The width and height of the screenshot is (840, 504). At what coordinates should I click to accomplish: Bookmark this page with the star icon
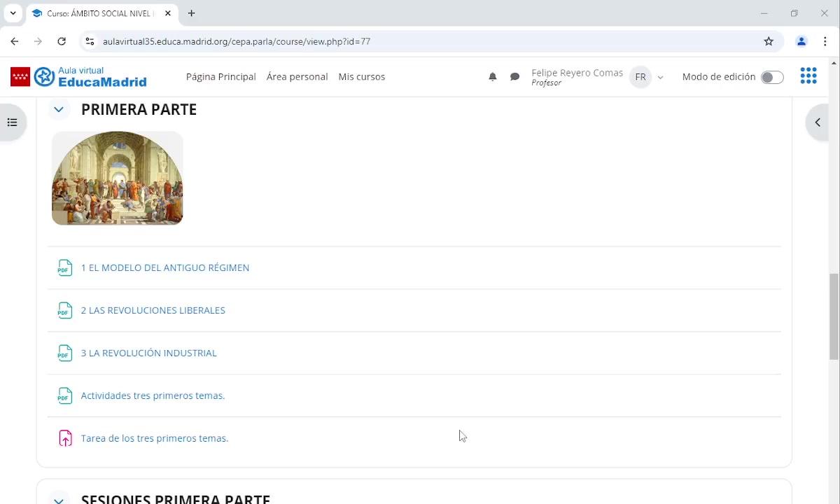(x=769, y=41)
